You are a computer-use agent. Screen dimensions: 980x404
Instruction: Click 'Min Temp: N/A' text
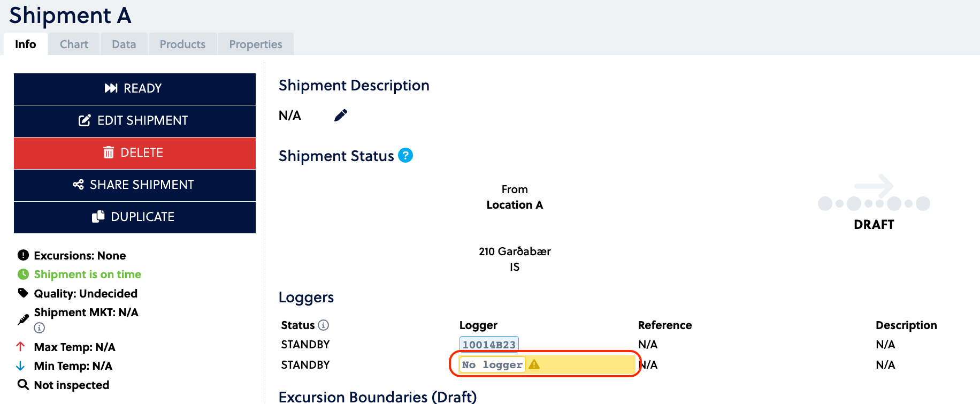(73, 366)
